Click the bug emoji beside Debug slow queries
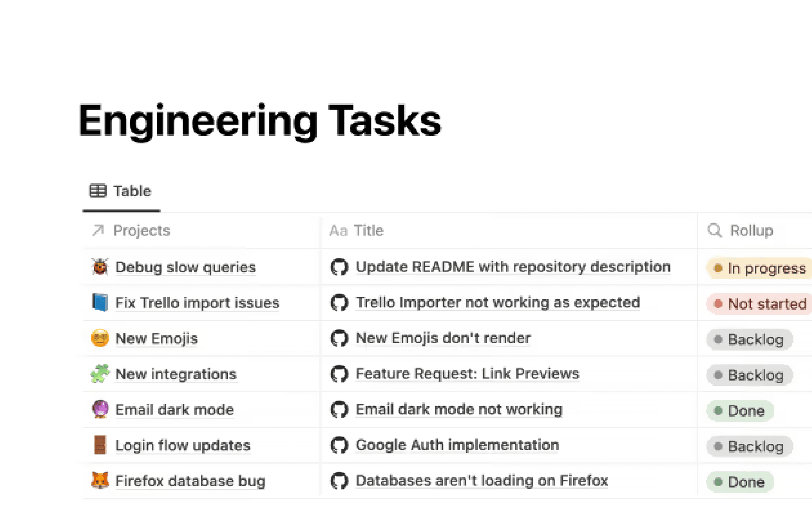Image resolution: width=812 pixels, height=521 pixels. click(100, 267)
